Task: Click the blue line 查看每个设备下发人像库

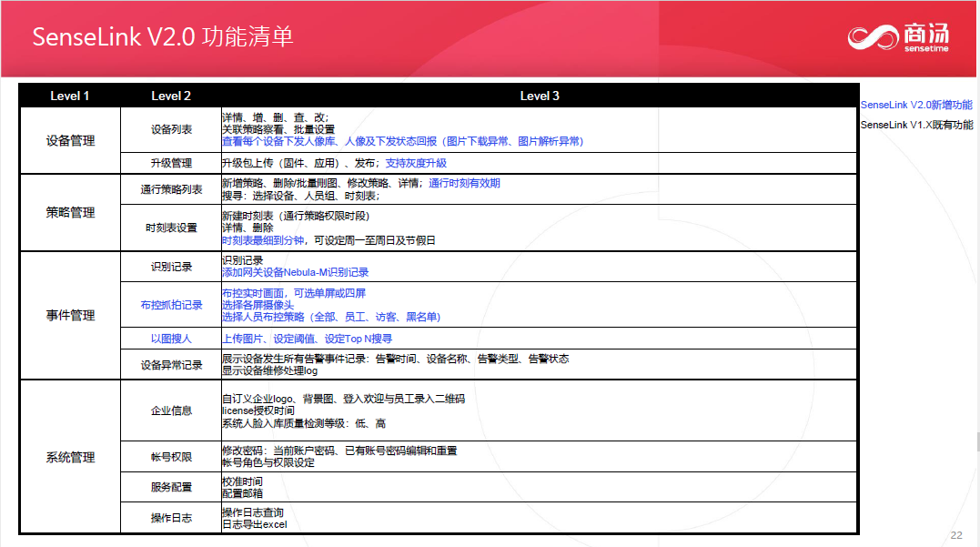Action: (402, 141)
